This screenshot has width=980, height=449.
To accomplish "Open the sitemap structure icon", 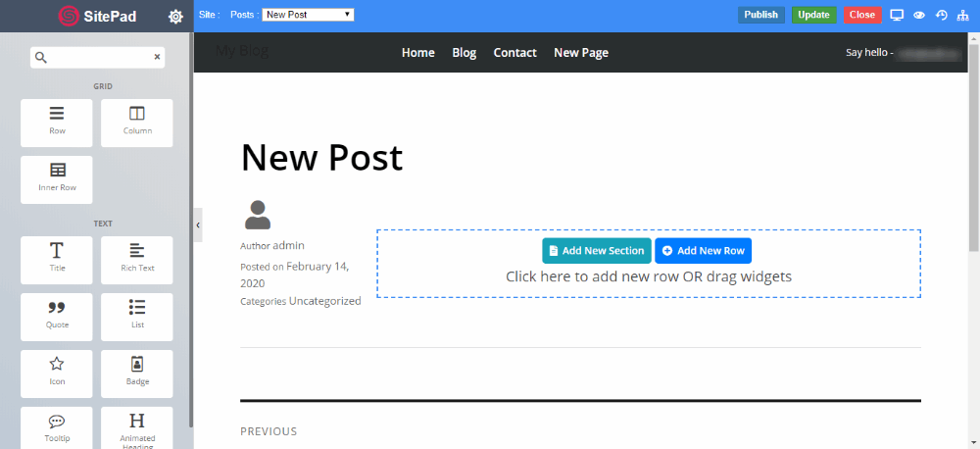I will [963, 15].
